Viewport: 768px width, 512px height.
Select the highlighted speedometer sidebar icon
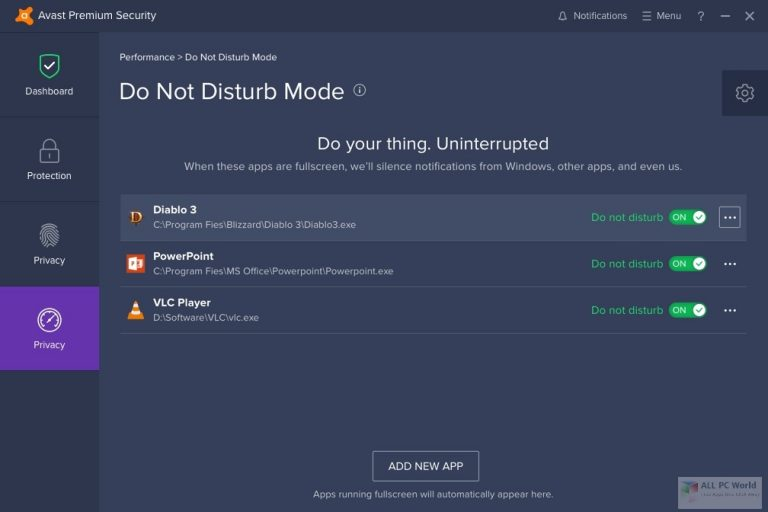pos(49,320)
